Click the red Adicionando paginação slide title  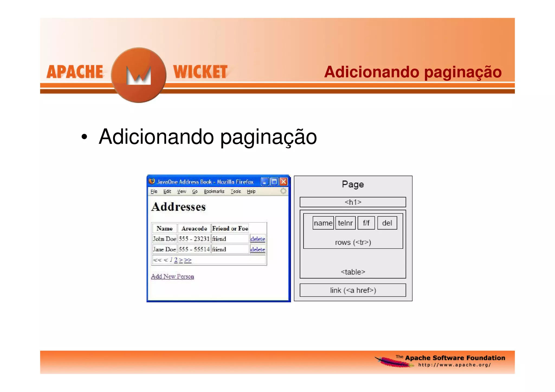point(413,72)
